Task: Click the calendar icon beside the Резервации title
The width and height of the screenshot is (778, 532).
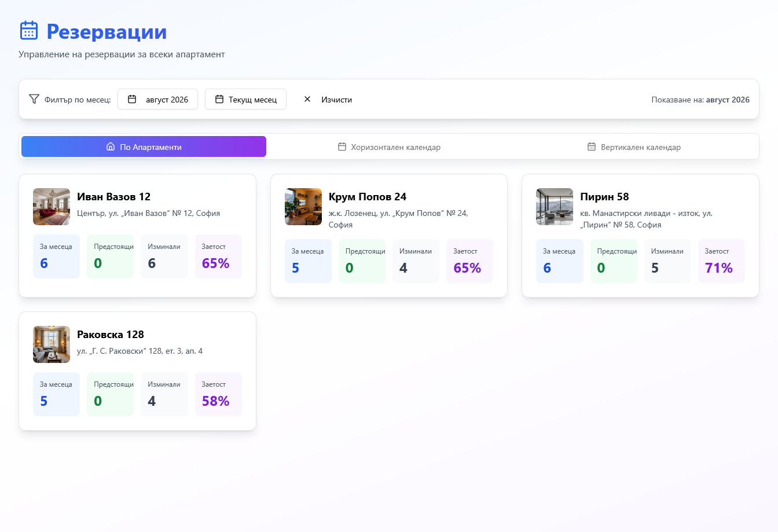Action: (29, 31)
